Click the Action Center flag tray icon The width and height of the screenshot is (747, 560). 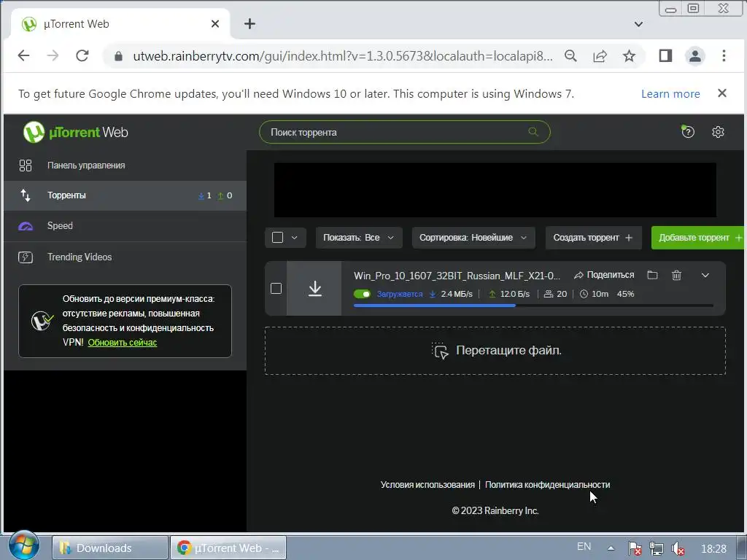click(634, 548)
